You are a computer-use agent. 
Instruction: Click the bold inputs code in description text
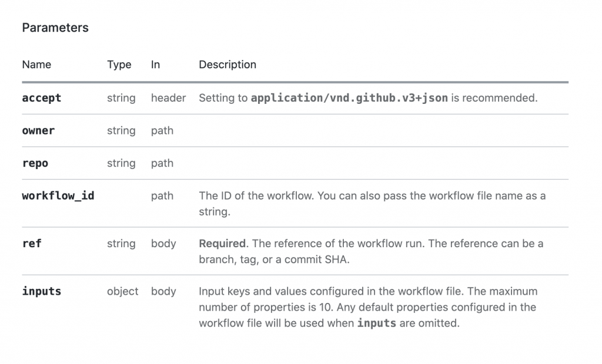(x=376, y=323)
